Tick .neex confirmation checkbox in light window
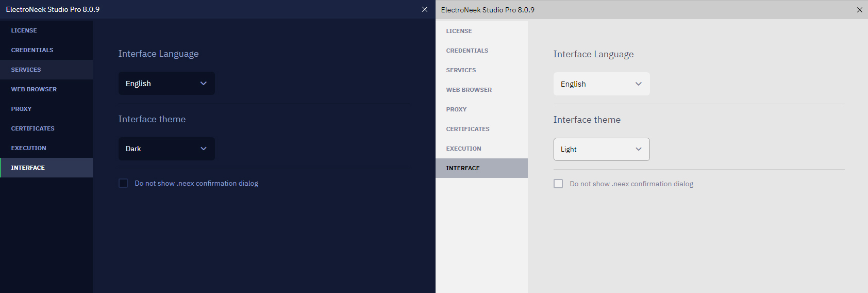 558,184
